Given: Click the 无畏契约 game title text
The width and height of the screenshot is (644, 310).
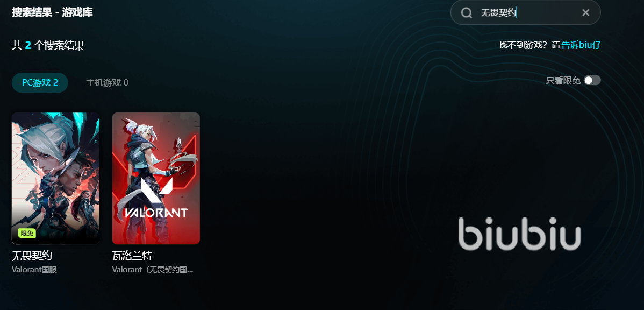Looking at the screenshot, I should point(32,256).
